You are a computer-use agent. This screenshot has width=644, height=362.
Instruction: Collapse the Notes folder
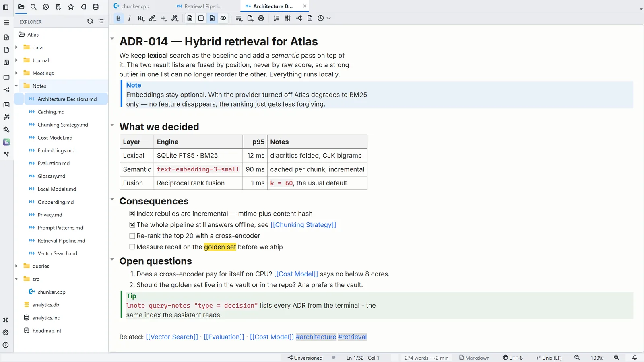(16, 86)
